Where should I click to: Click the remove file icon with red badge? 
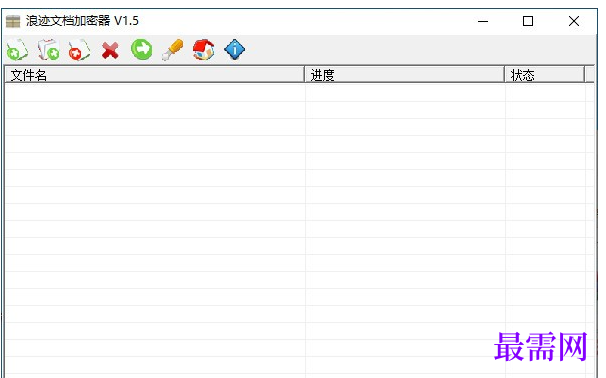(79, 50)
